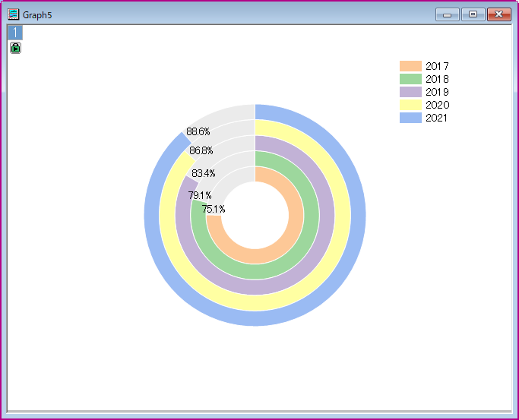Click the Graph5 window icon
This screenshot has height=420, width=519.
tap(14, 14)
